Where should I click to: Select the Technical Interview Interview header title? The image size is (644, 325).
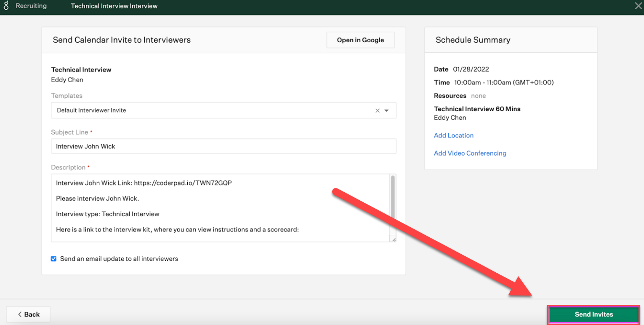point(114,6)
